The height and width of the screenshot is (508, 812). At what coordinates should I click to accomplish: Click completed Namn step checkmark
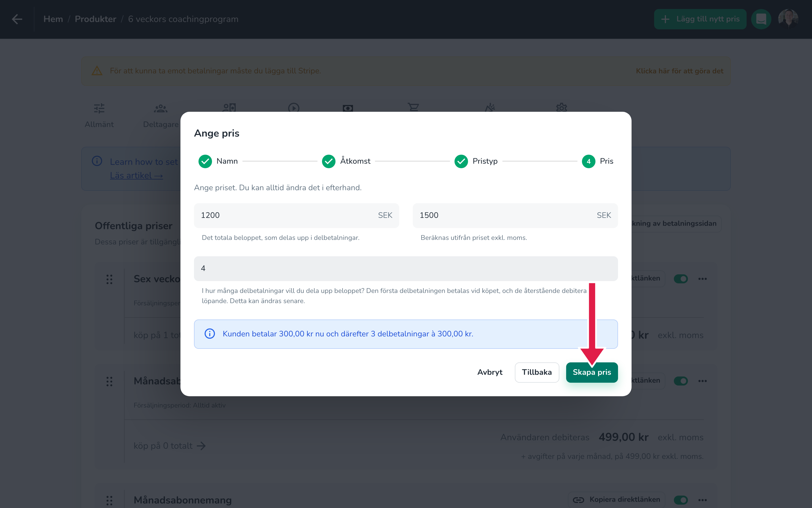pos(205,161)
